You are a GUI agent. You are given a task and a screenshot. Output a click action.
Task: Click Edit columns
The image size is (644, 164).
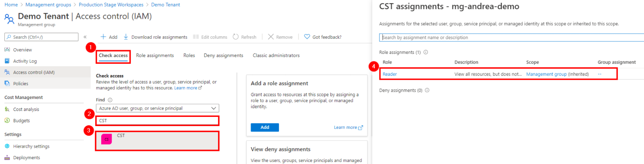(x=210, y=37)
